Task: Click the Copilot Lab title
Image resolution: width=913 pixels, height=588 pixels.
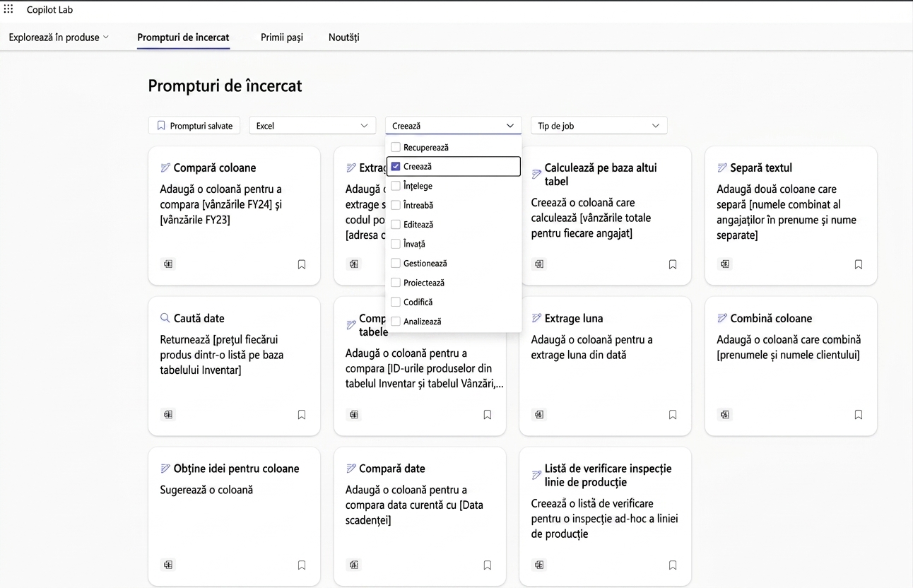Action: pyautogui.click(x=49, y=10)
